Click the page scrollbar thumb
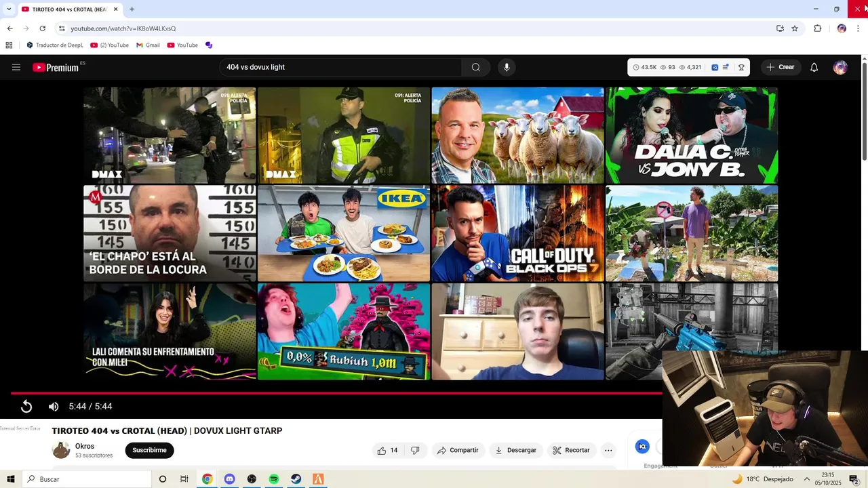The height and width of the screenshot is (488, 868). point(865,112)
